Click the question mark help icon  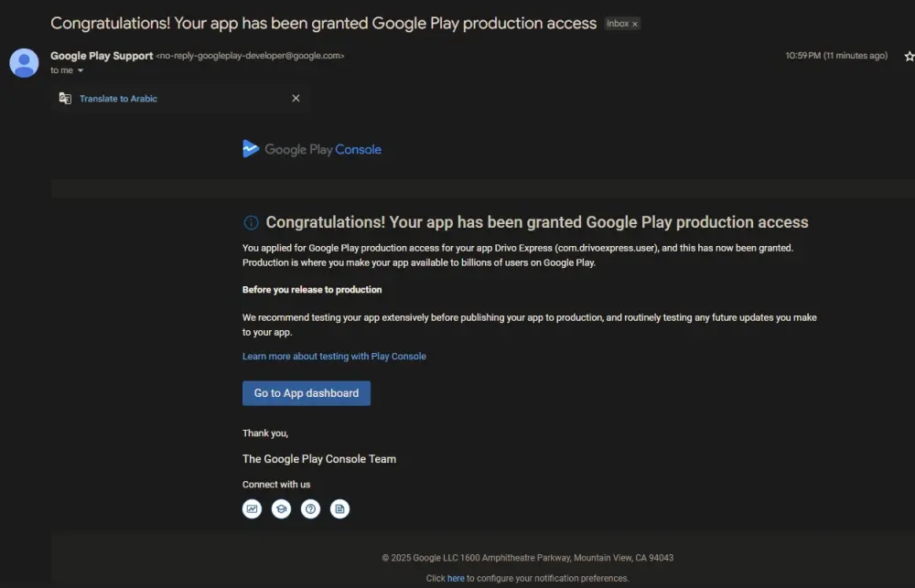coord(310,509)
